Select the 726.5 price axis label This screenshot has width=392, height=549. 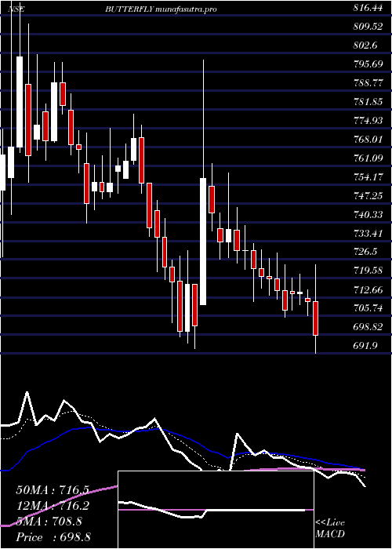[x=365, y=252]
